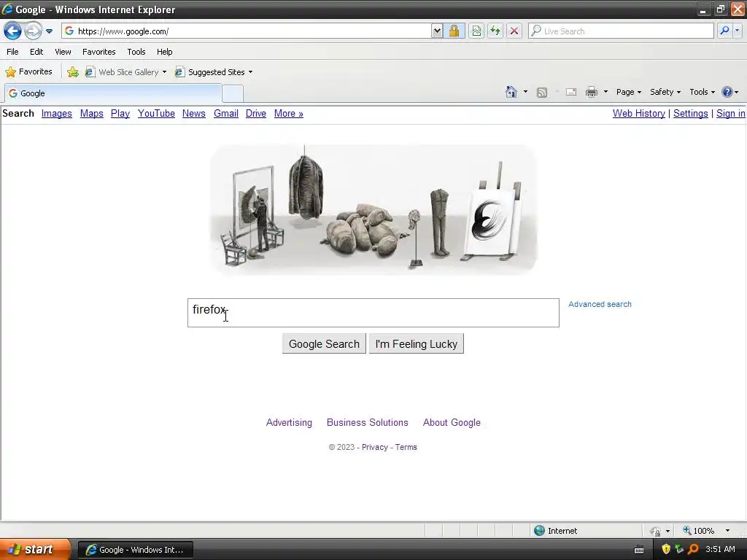This screenshot has width=747, height=560.
Task: Click the Google Search button
Action: [324, 344]
